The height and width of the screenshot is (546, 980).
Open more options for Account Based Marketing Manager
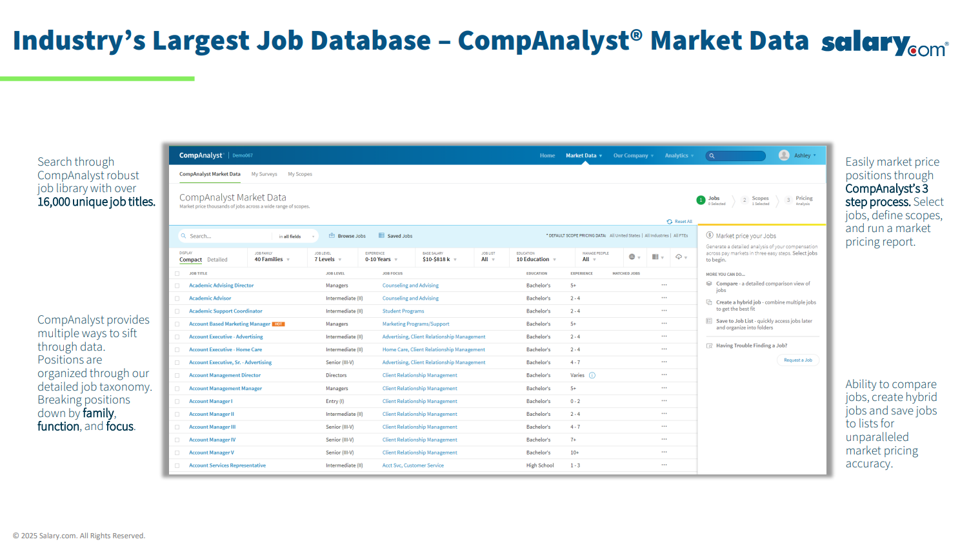tap(664, 324)
